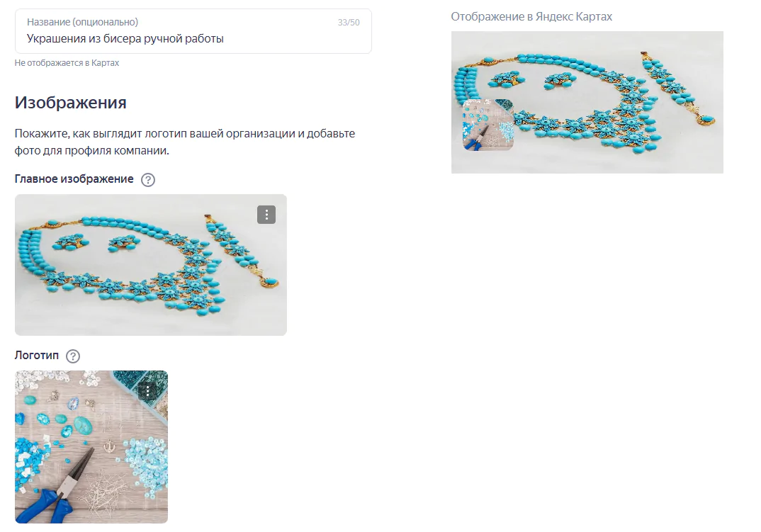Select the main image necklace thumbnail
Image resolution: width=761 pixels, height=532 pixels.
click(x=151, y=265)
